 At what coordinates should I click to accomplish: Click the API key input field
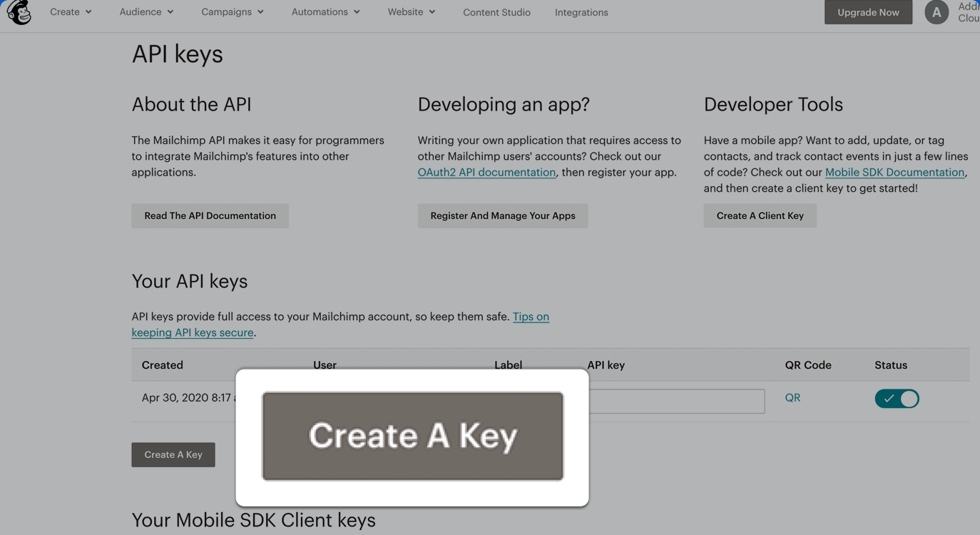click(677, 401)
